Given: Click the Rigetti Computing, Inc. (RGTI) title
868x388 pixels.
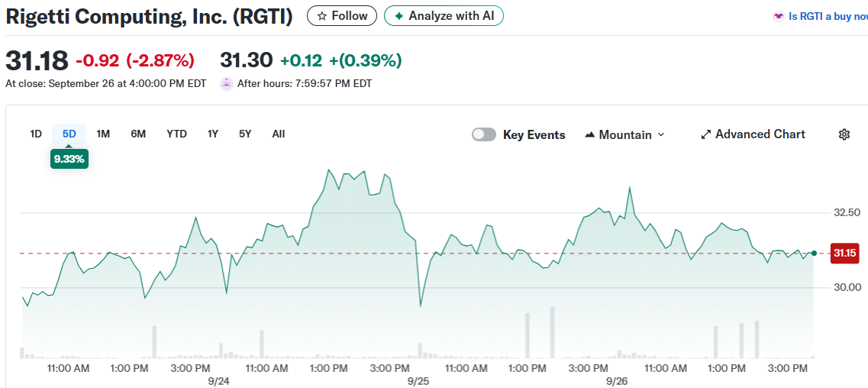Looking at the screenshot, I should pyautogui.click(x=149, y=17).
